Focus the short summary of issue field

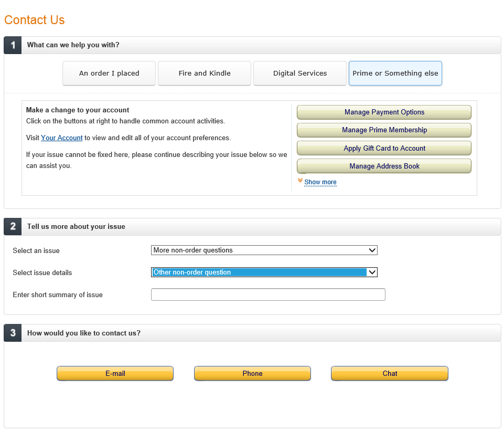tap(268, 295)
